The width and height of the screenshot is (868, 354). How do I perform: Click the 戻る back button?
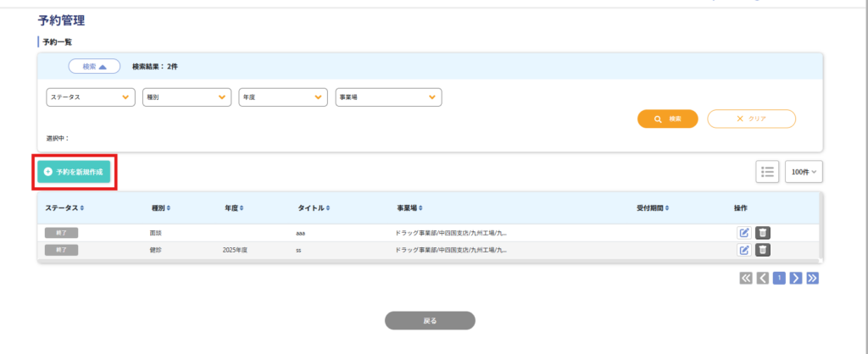(x=430, y=321)
